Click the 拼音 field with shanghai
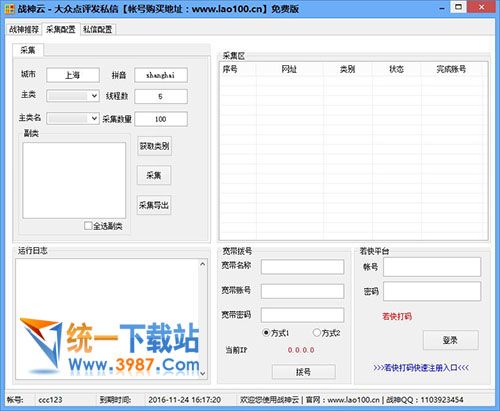Screen dimensions: 500x411 point(161,75)
